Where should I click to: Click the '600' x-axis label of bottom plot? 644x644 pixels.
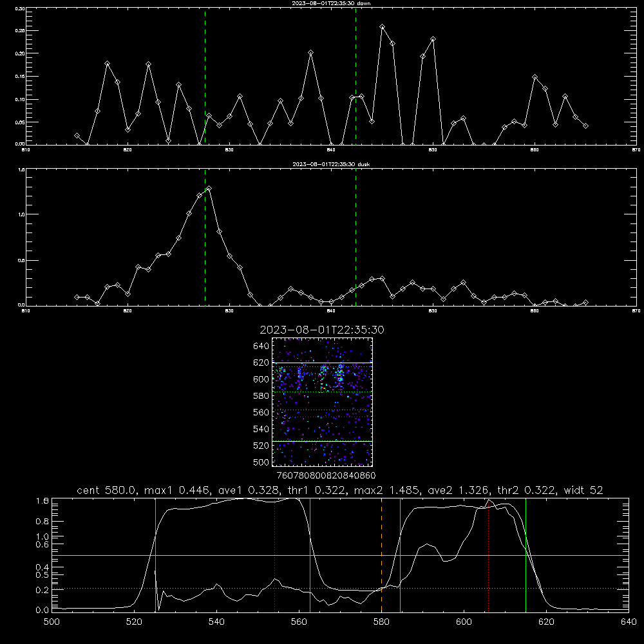464,622
